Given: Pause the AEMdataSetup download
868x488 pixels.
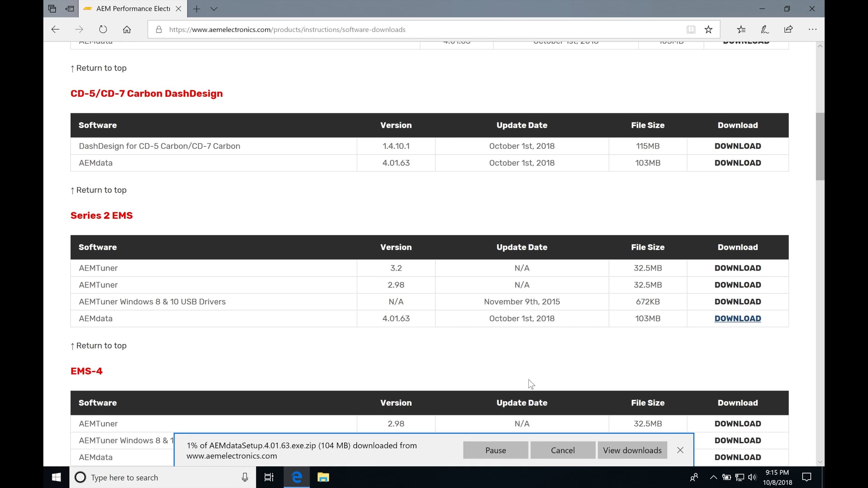Looking at the screenshot, I should point(495,450).
